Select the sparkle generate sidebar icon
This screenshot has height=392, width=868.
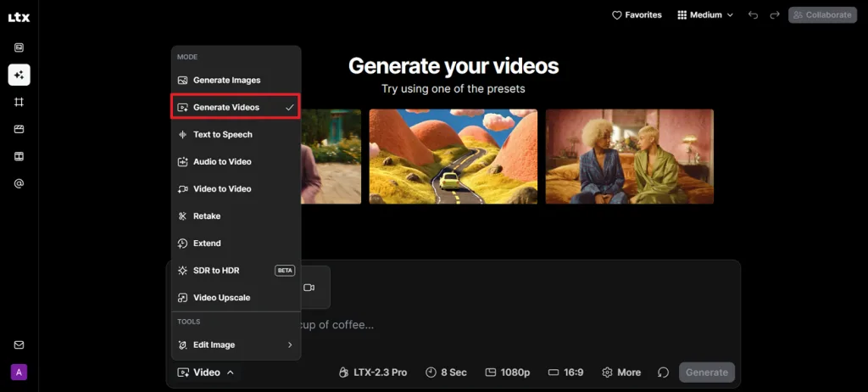pos(19,75)
